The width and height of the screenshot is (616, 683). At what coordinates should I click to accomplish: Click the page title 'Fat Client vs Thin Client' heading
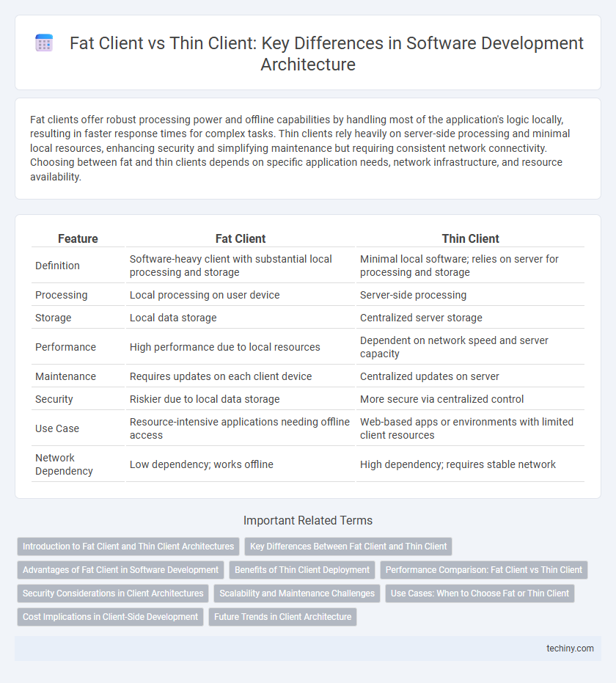326,53
